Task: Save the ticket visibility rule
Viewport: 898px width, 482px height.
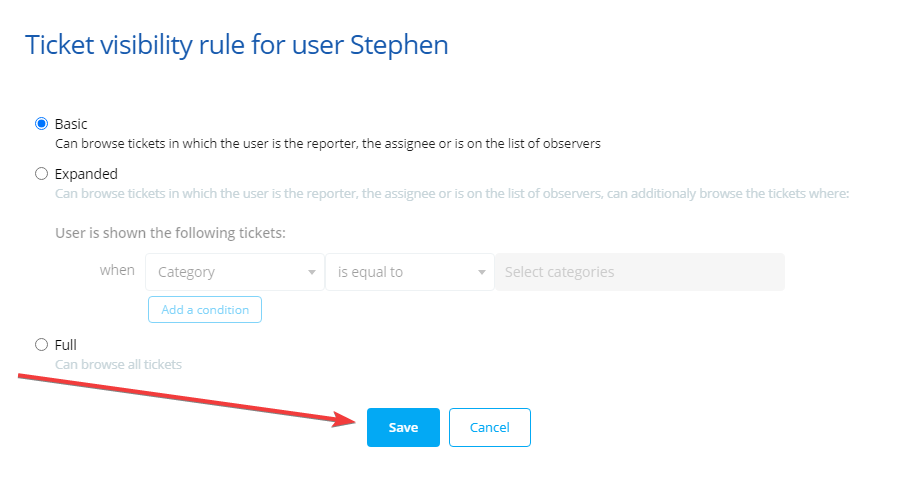Action: click(x=403, y=427)
